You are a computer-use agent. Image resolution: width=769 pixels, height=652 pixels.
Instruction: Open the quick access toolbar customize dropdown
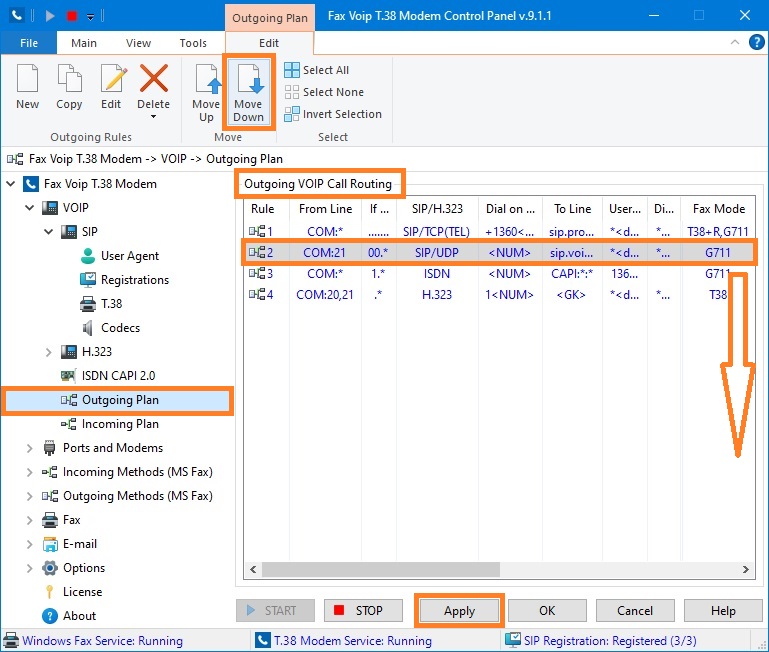(x=91, y=17)
